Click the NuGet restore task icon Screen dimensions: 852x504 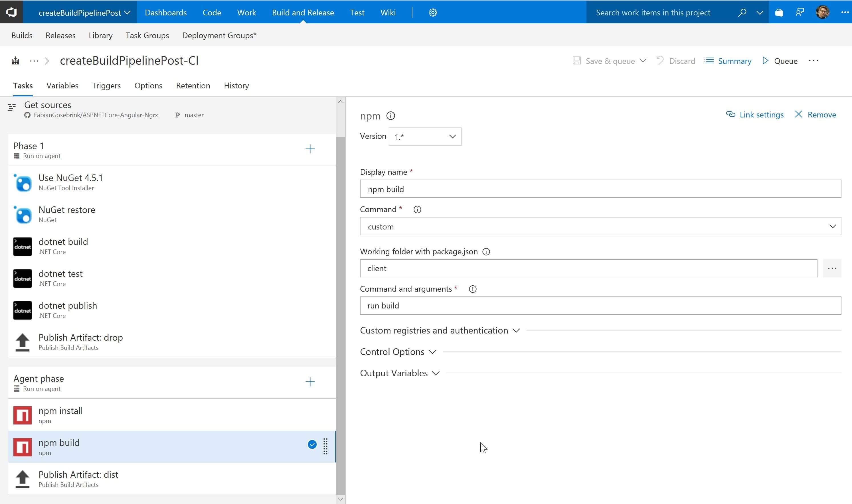[22, 214]
